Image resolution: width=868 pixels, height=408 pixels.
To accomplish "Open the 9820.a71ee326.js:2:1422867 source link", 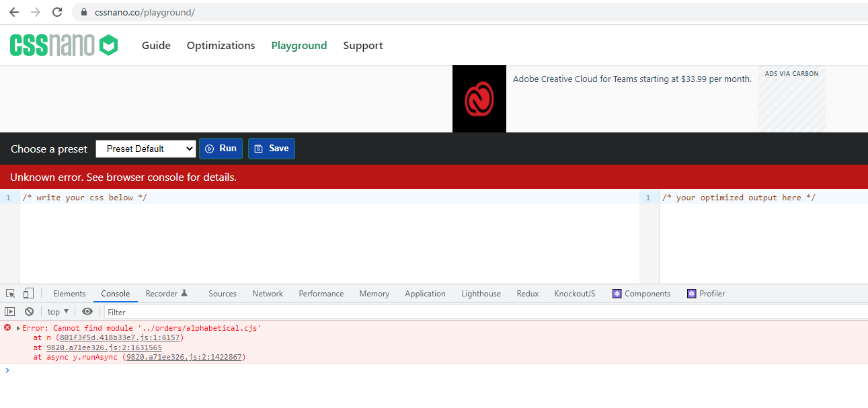I will [184, 357].
